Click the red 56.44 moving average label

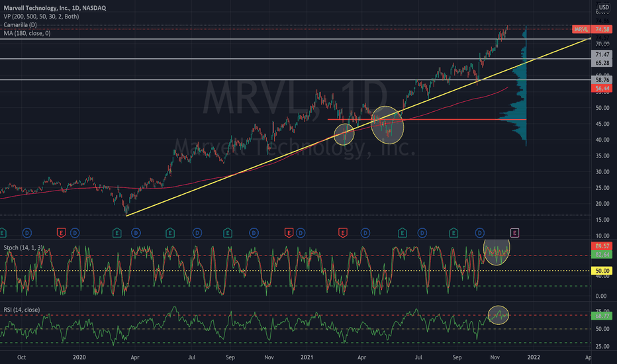pyautogui.click(x=602, y=89)
